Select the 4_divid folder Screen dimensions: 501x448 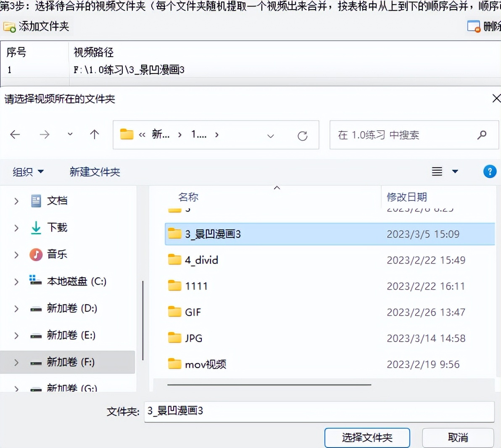click(x=201, y=260)
